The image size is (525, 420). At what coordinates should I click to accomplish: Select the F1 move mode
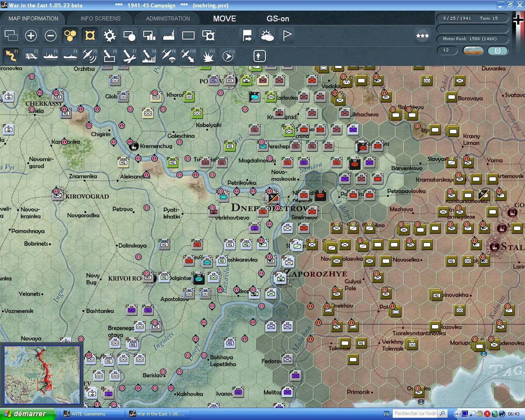(x=11, y=56)
